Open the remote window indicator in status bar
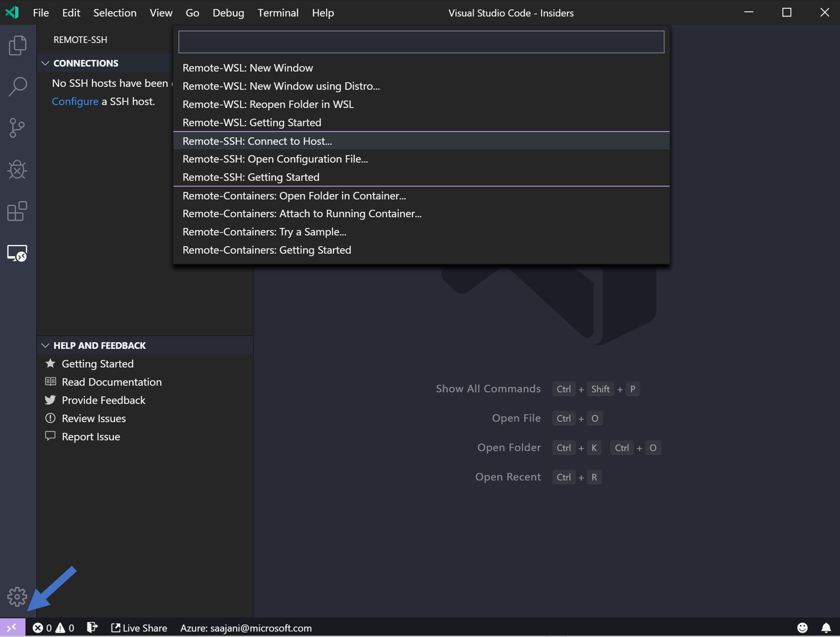The width and height of the screenshot is (840, 637). pos(12,628)
